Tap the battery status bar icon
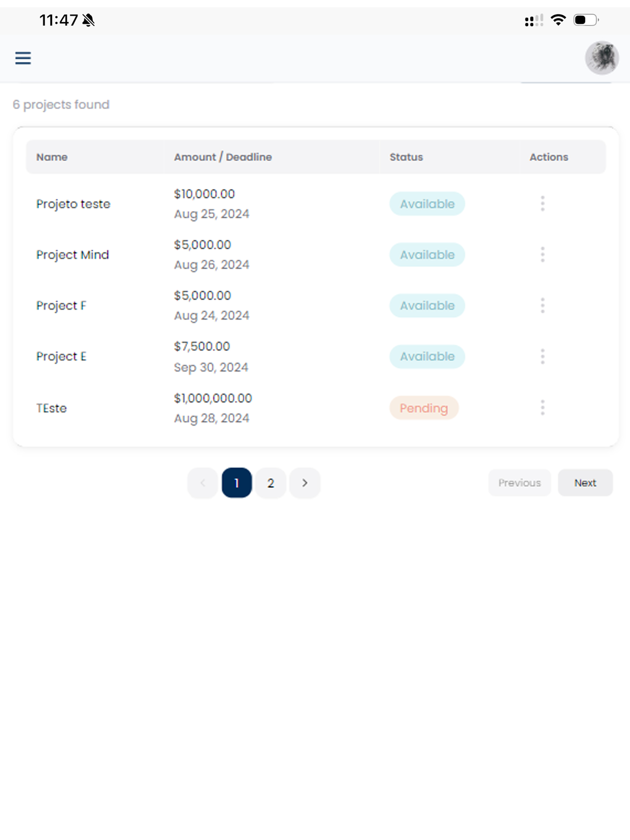This screenshot has width=630, height=840. click(x=586, y=20)
